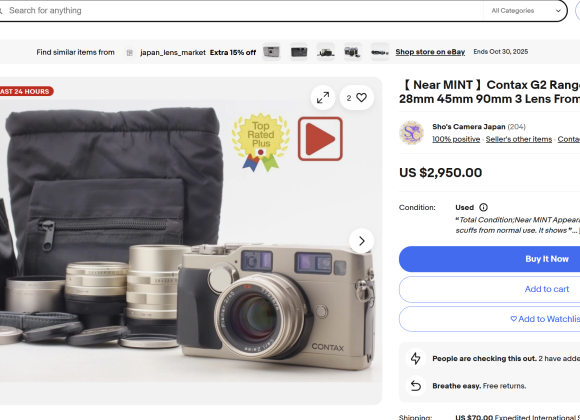Click the Ends Oct 30, 2025 text
The width and height of the screenshot is (580, 420).
[501, 52]
